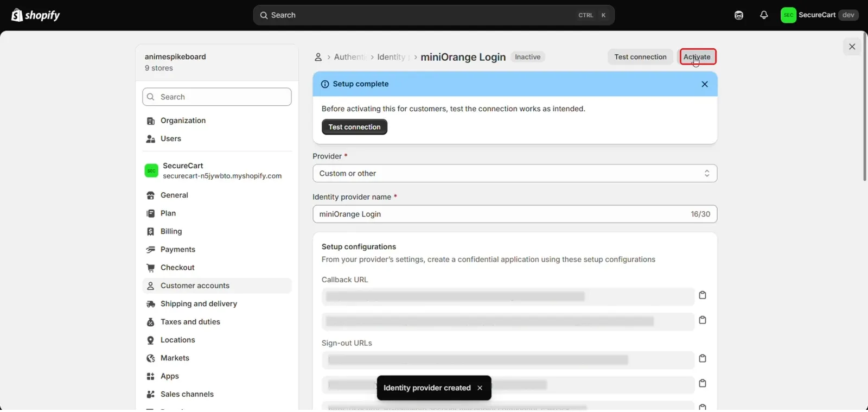Click the Markets globe icon

click(151, 358)
